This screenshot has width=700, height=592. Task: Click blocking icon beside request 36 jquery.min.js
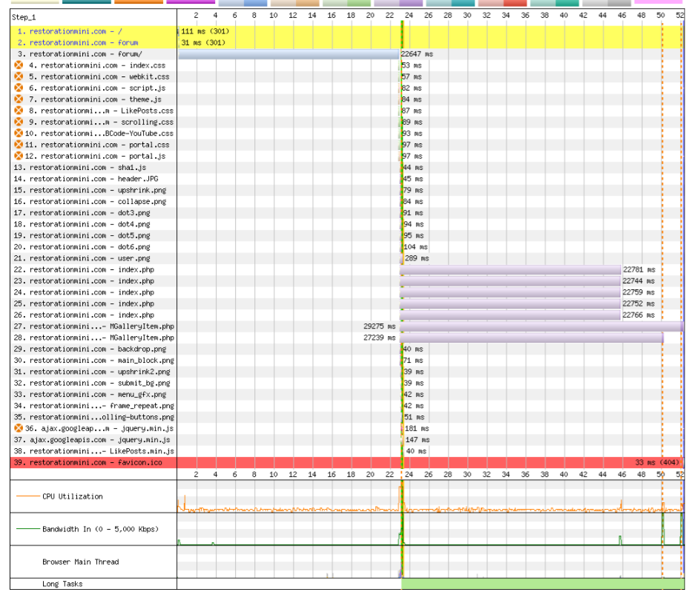(x=19, y=428)
